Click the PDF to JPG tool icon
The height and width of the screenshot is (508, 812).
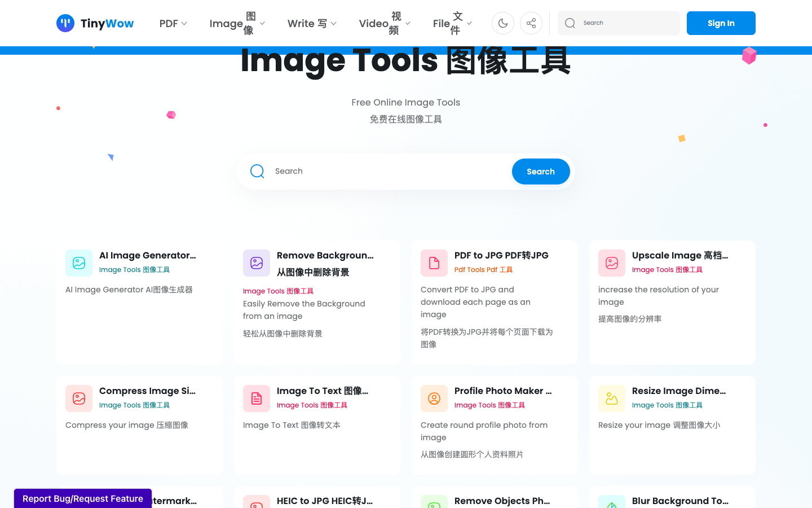(434, 263)
